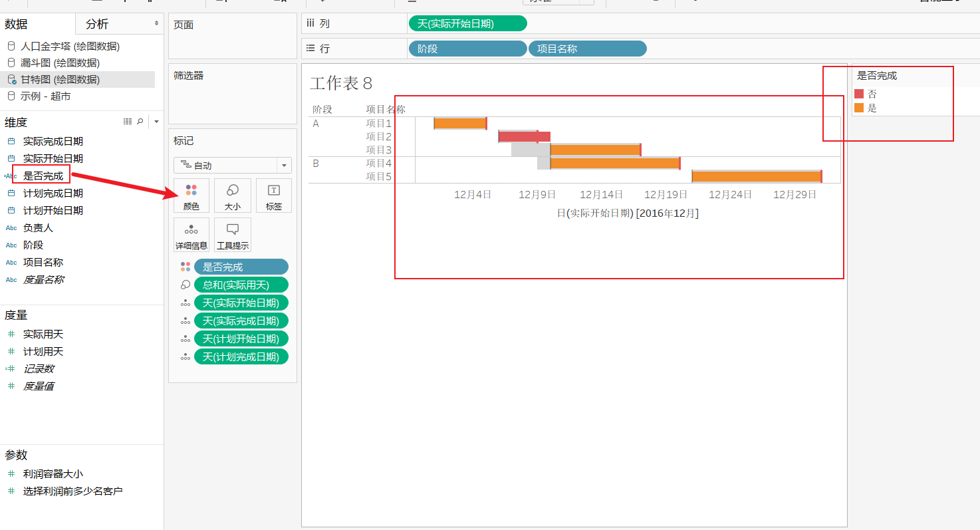This screenshot has height=530, width=980.
Task: Select the 度量名称 dimension field
Action: click(43, 279)
